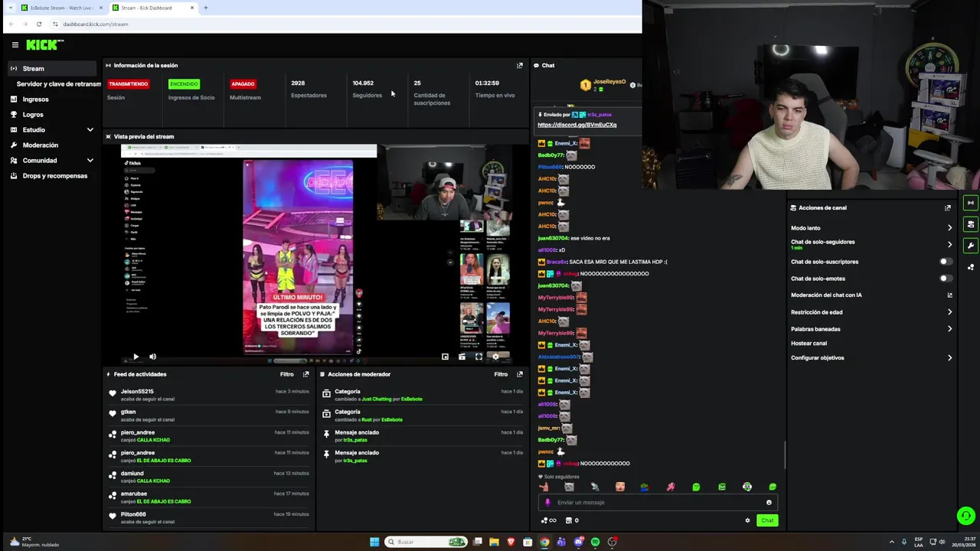Click the Enviar un mensaje input

(657, 503)
